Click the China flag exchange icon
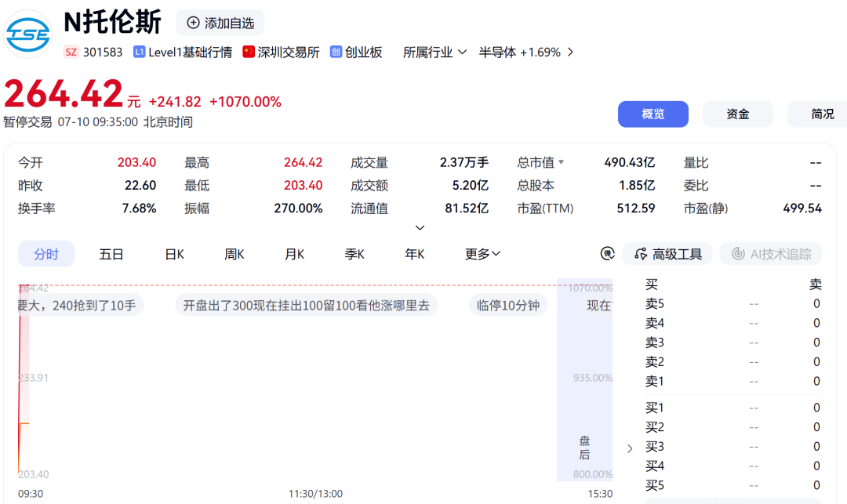The width and height of the screenshot is (847, 504). (249, 52)
